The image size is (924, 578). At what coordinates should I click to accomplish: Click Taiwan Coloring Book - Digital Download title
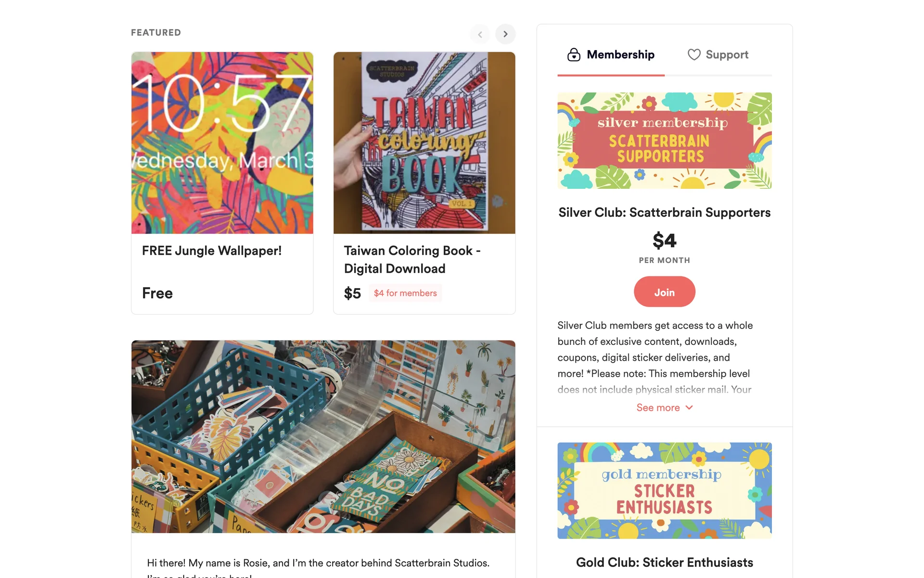click(x=412, y=260)
